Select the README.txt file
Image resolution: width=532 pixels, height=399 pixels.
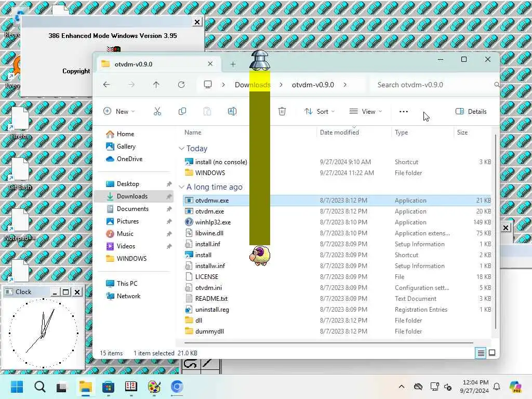pos(337,299)
